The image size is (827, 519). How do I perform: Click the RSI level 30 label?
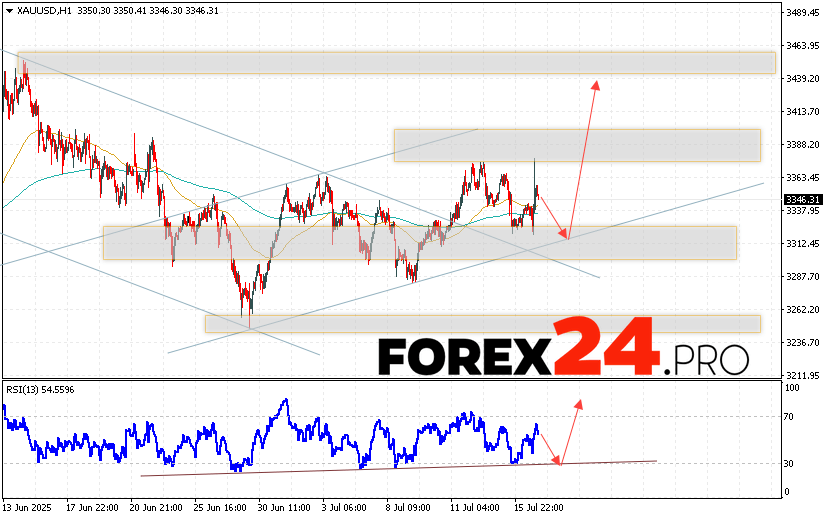(790, 463)
